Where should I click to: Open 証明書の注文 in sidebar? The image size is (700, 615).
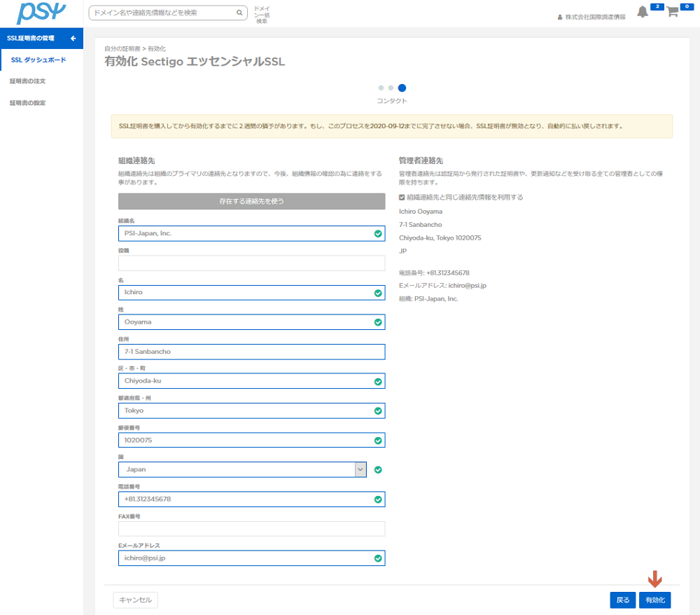click(x=28, y=81)
